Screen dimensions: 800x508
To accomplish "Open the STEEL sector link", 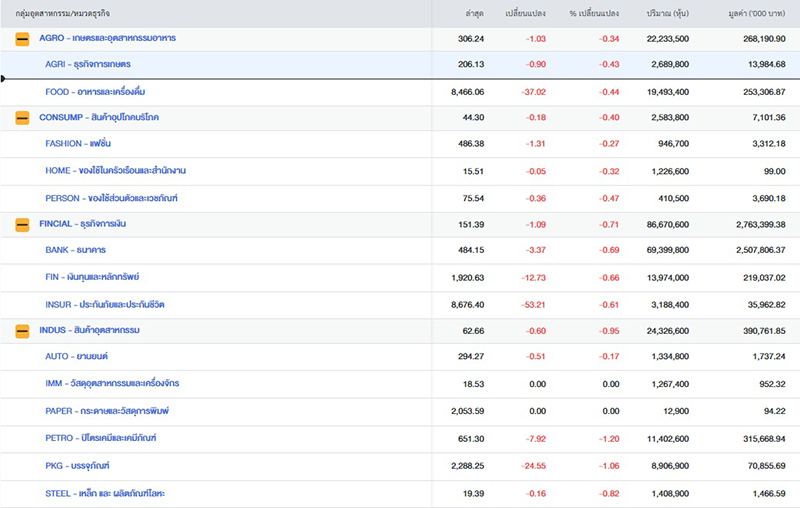I will click(105, 493).
